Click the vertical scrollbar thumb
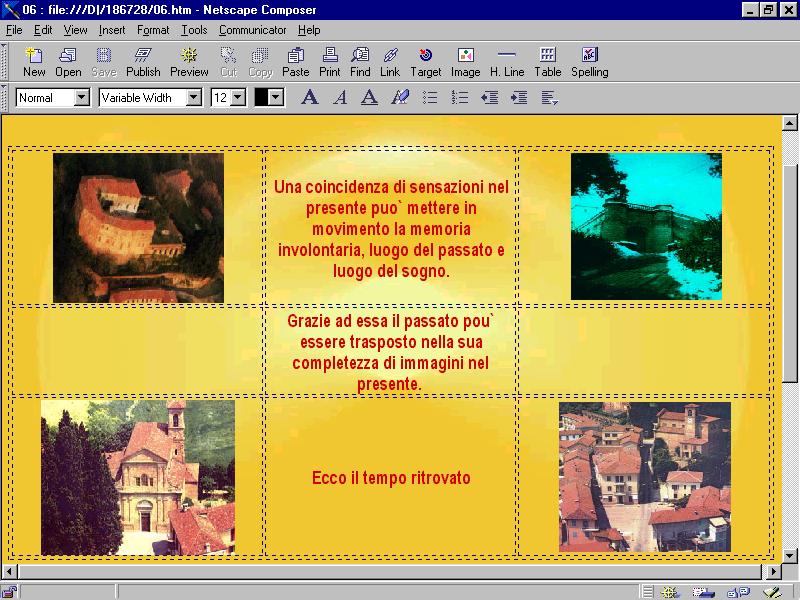Viewport: 800px width, 600px height. 789,273
